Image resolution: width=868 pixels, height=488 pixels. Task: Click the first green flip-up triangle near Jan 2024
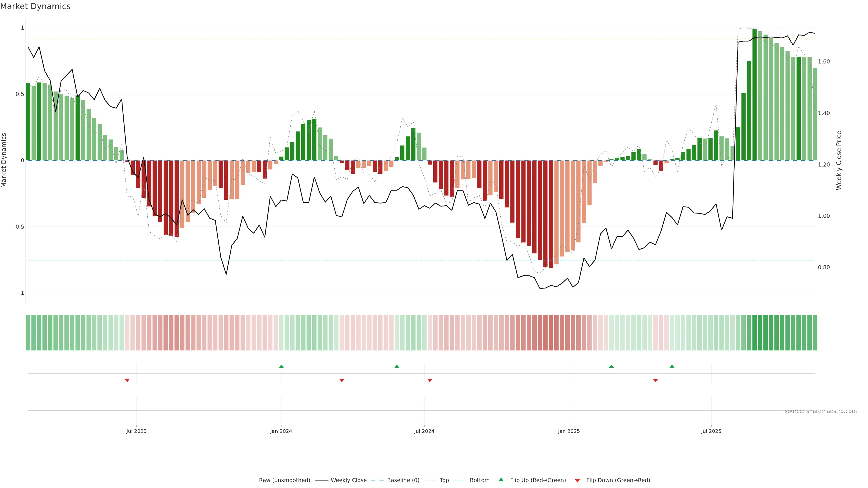pos(281,366)
